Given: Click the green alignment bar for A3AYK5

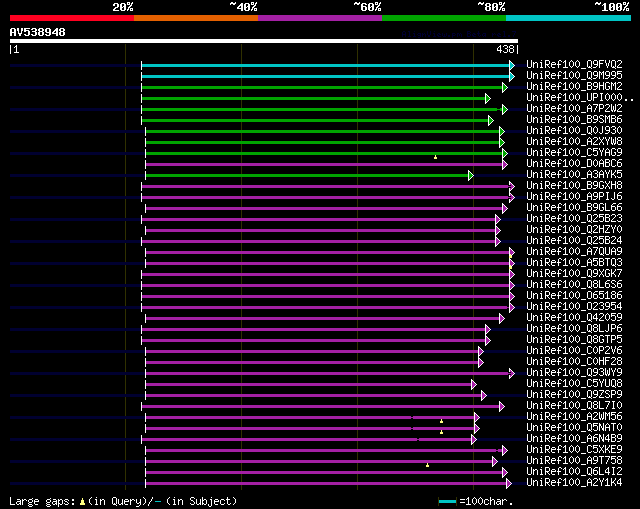Looking at the screenshot, I should click(x=307, y=176).
